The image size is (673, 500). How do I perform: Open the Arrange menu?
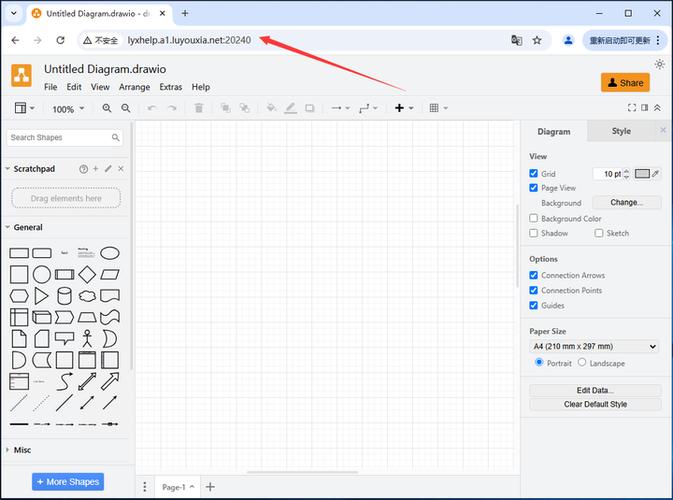point(134,87)
